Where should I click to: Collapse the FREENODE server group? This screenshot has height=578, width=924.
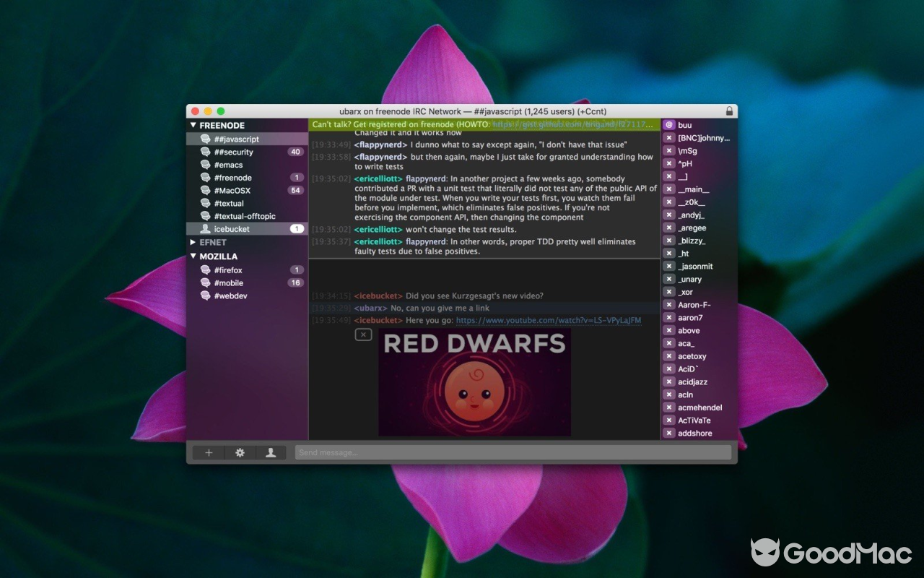(193, 126)
